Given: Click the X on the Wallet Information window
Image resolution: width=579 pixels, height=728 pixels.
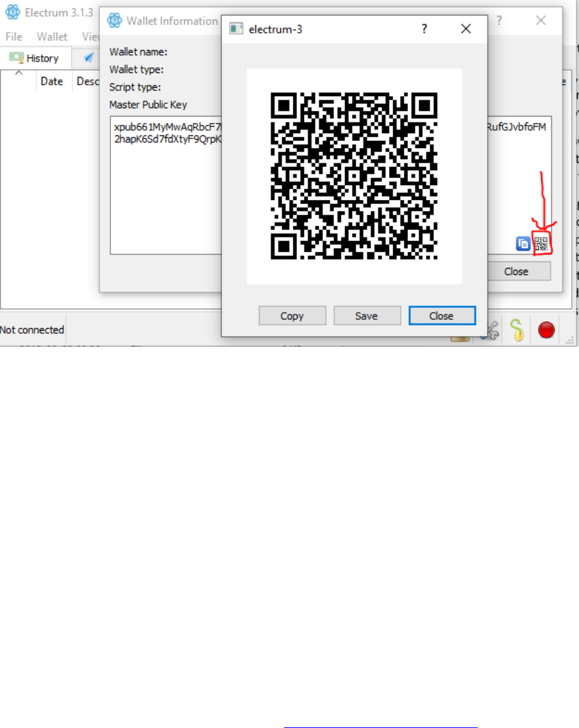Looking at the screenshot, I should tap(541, 21).
